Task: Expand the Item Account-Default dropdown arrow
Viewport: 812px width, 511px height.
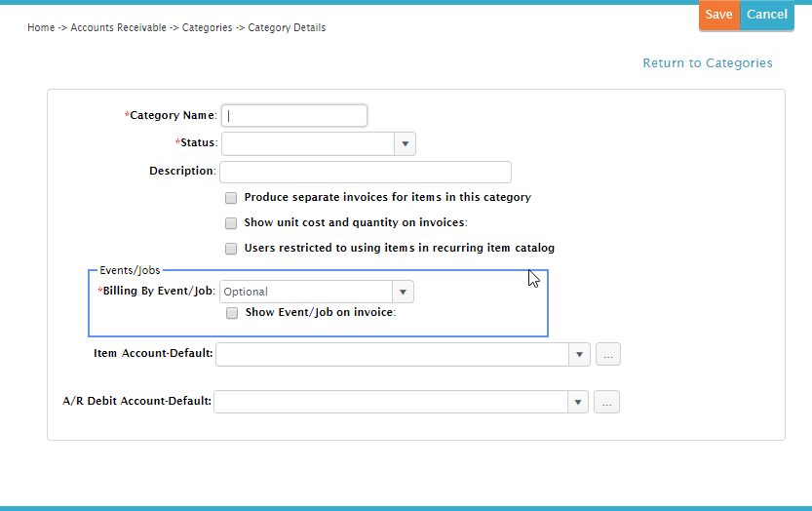Action: tap(579, 355)
